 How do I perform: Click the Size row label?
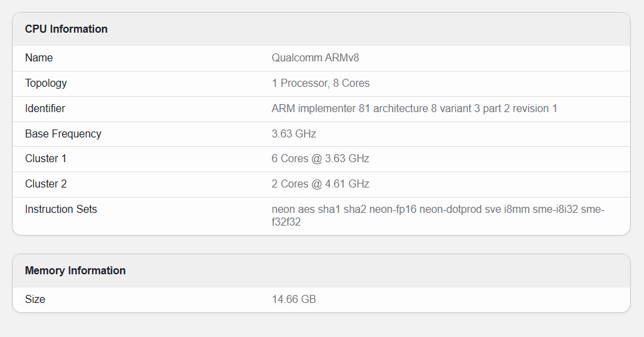click(x=35, y=299)
